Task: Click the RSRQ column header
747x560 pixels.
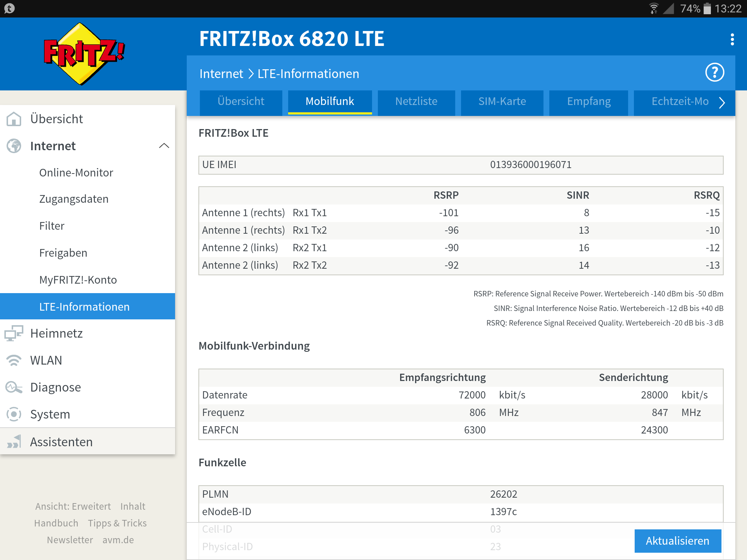Action: [x=707, y=195]
